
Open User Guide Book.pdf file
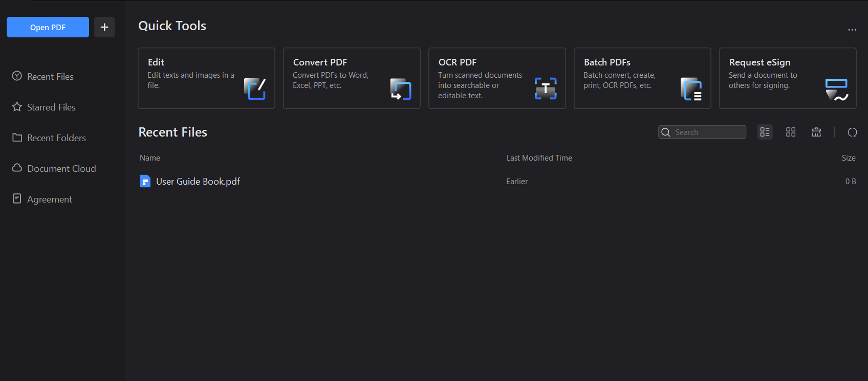coord(198,182)
